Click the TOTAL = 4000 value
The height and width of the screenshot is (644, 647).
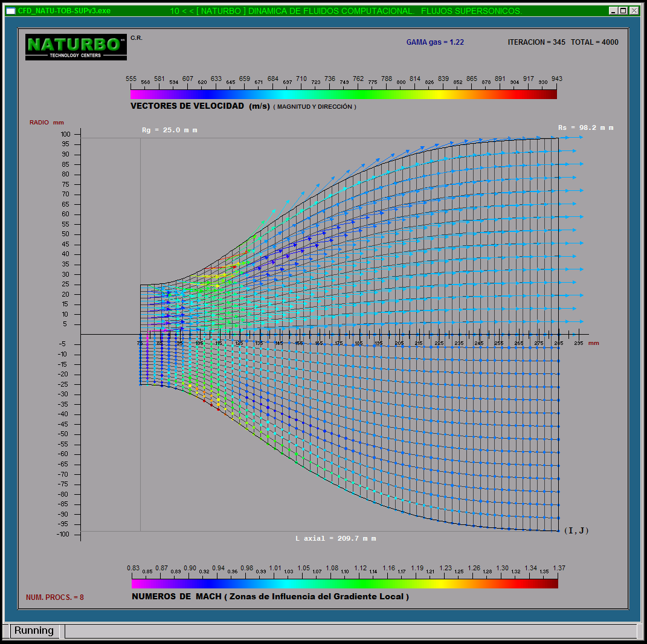coord(594,42)
